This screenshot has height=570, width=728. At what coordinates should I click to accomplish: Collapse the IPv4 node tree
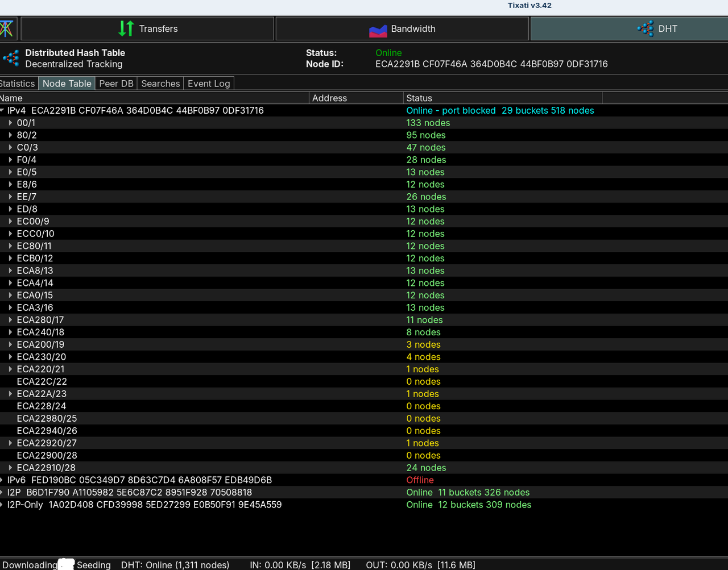click(x=2, y=110)
